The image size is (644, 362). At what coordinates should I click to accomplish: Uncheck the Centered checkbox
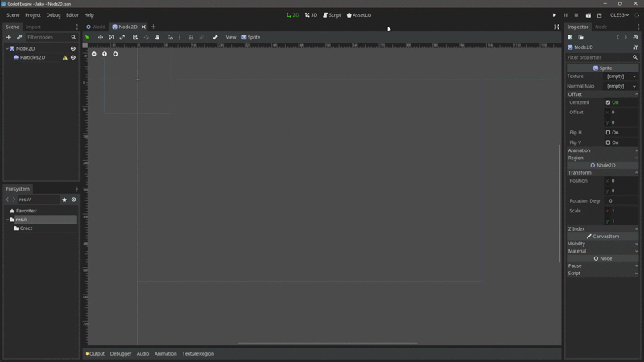[x=608, y=102]
